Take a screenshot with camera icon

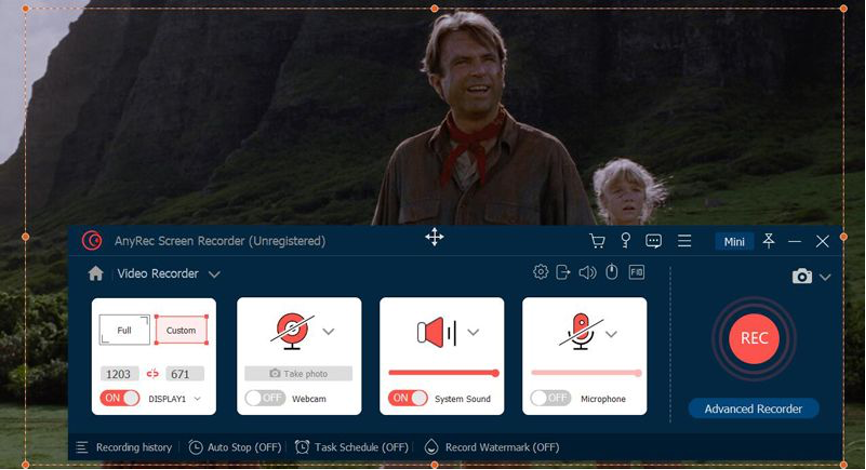(802, 276)
